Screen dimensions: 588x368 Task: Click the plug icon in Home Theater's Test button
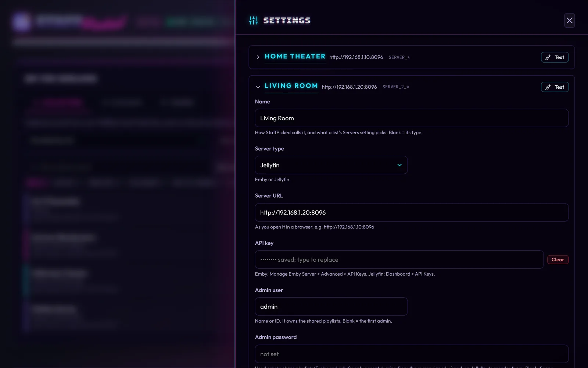[548, 57]
